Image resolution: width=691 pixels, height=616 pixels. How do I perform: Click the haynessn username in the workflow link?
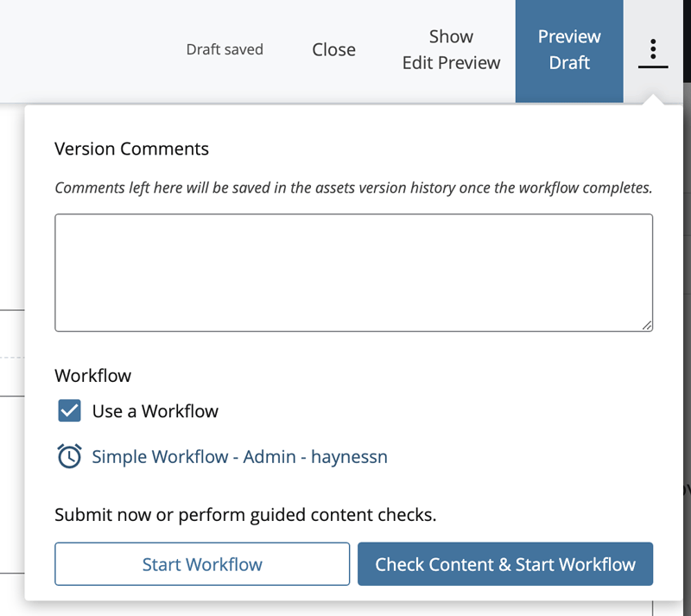coord(349,456)
